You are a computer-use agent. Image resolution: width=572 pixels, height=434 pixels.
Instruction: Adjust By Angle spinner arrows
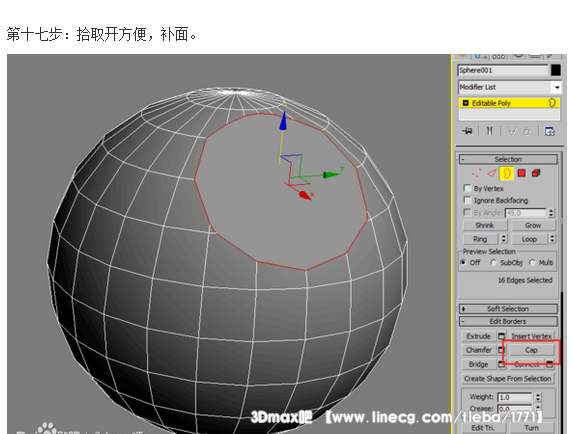tap(551, 213)
